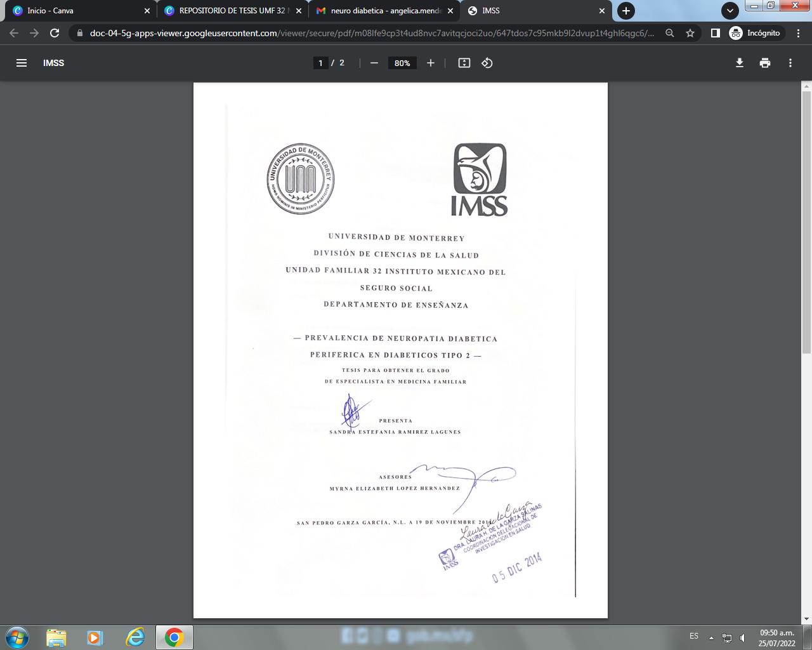Close the IMSS tab
812x650 pixels.
click(602, 11)
